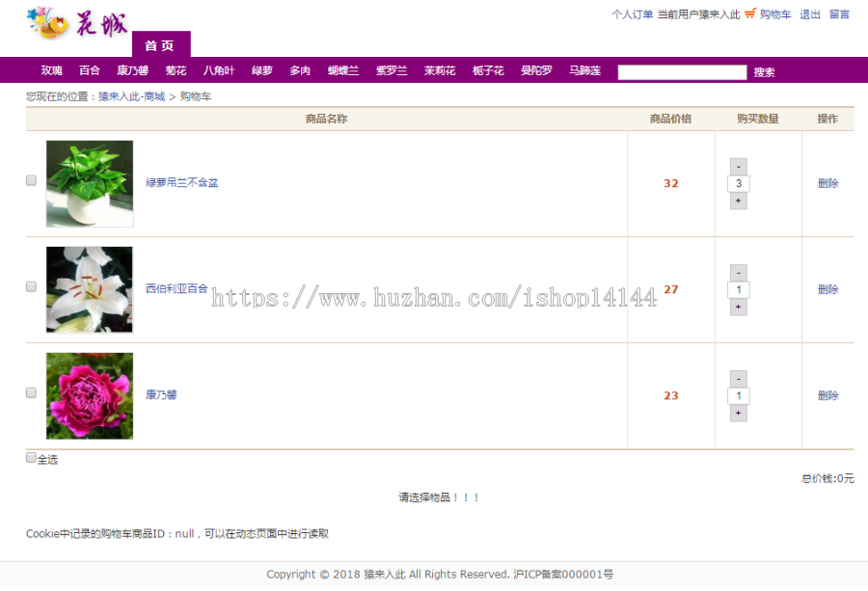The image size is (868, 591).
Task: Open the 绿萝吊兰不含盆 product thumbnail image
Action: (x=90, y=182)
